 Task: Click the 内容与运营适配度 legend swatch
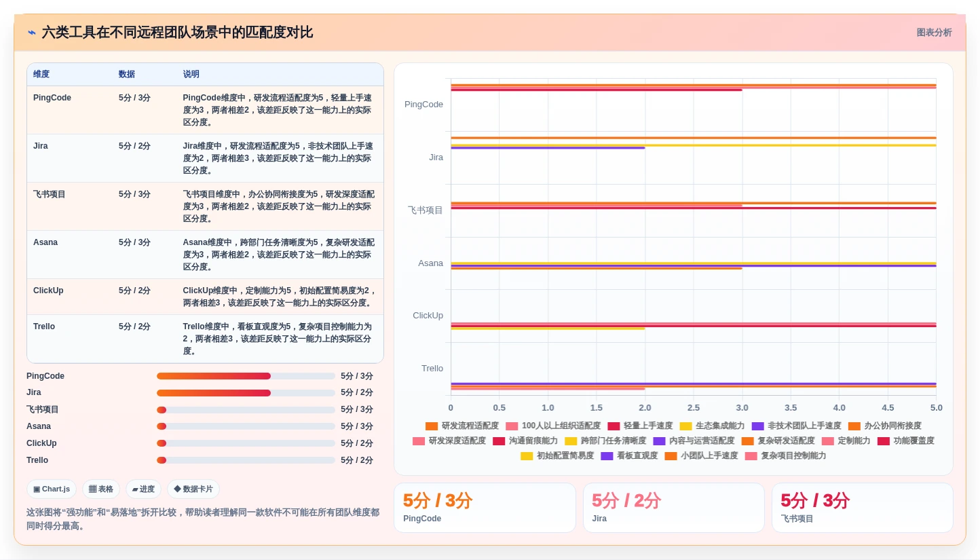[659, 441]
